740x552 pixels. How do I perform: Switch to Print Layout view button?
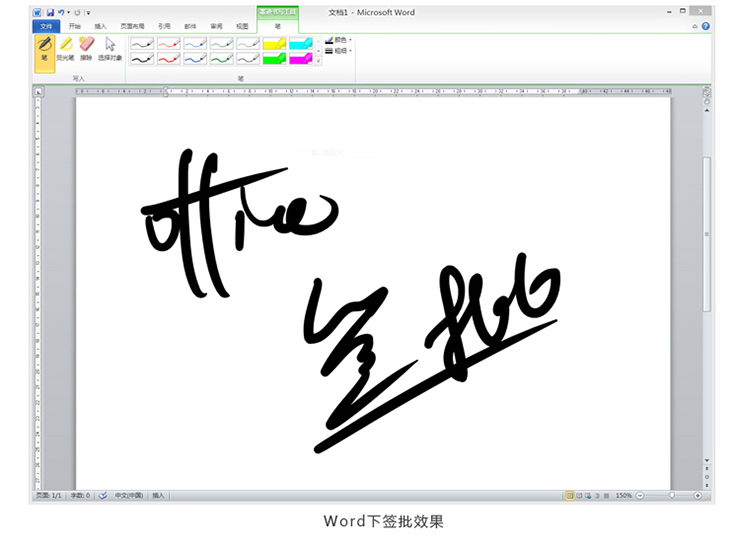coord(569,495)
